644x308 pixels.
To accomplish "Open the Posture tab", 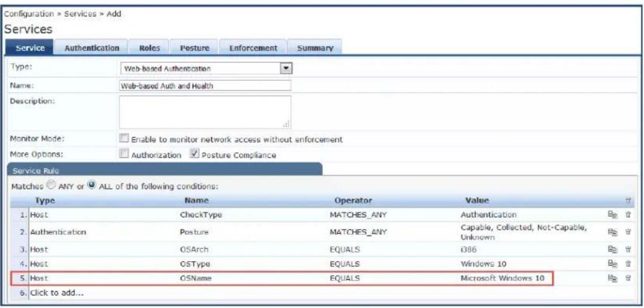I will [194, 48].
